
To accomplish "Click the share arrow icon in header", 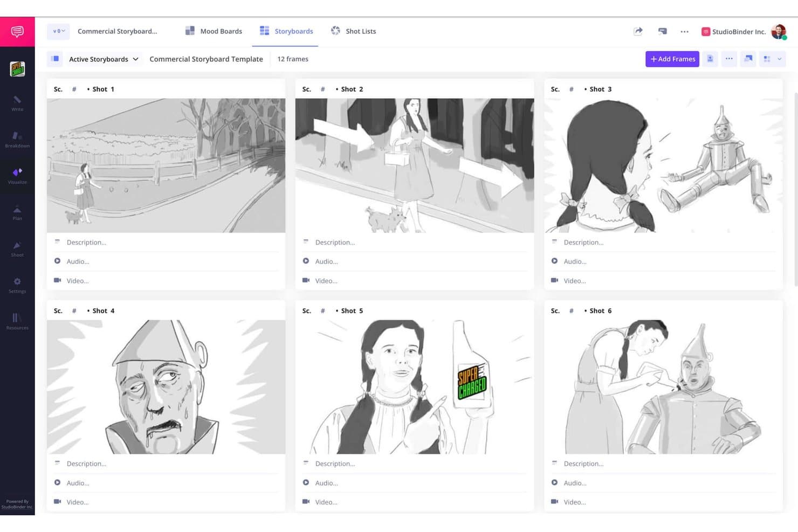I will click(638, 31).
